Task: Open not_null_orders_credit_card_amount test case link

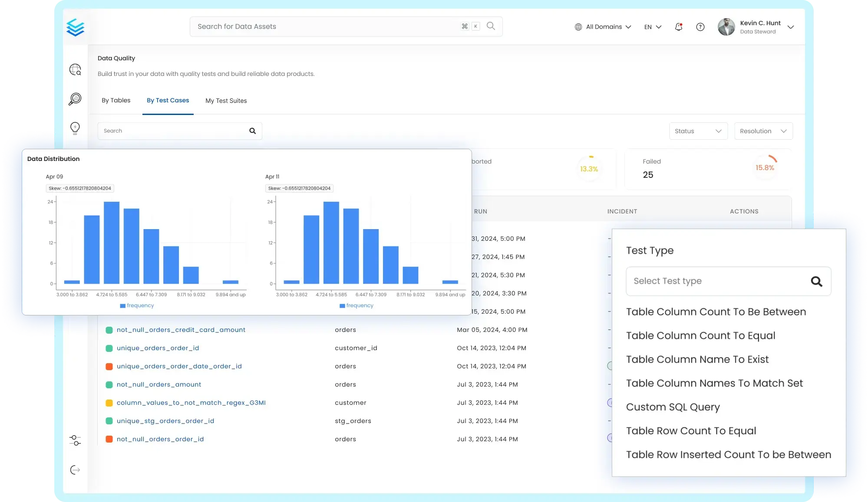Action: click(x=181, y=330)
